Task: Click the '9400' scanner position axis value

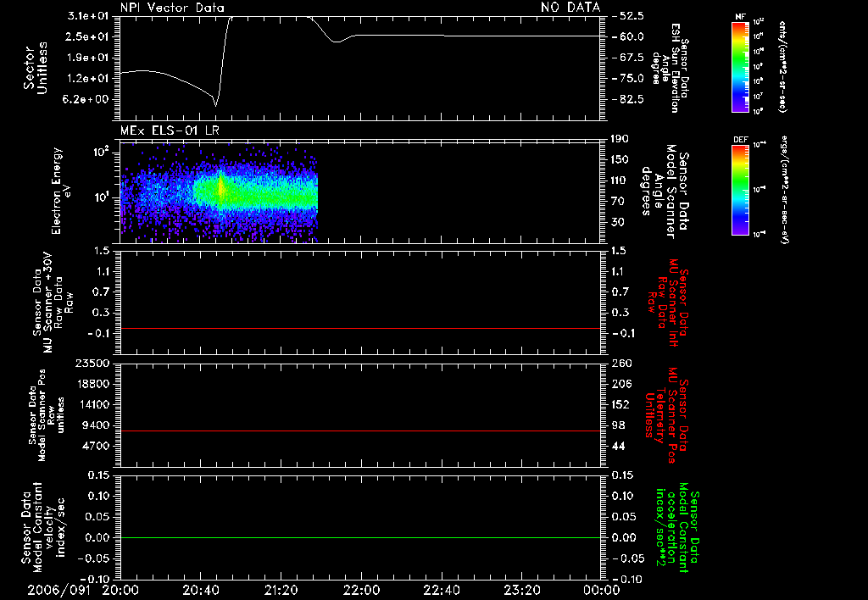Action: (x=95, y=425)
